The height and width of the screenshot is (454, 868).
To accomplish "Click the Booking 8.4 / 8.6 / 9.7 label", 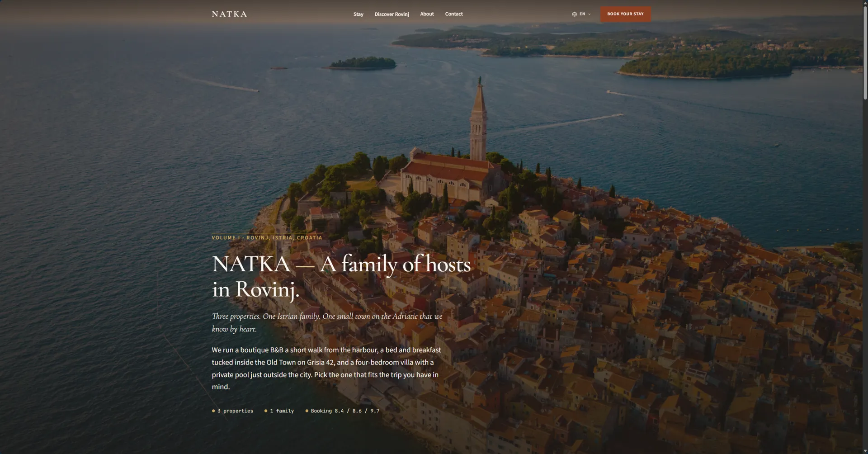I will [345, 411].
